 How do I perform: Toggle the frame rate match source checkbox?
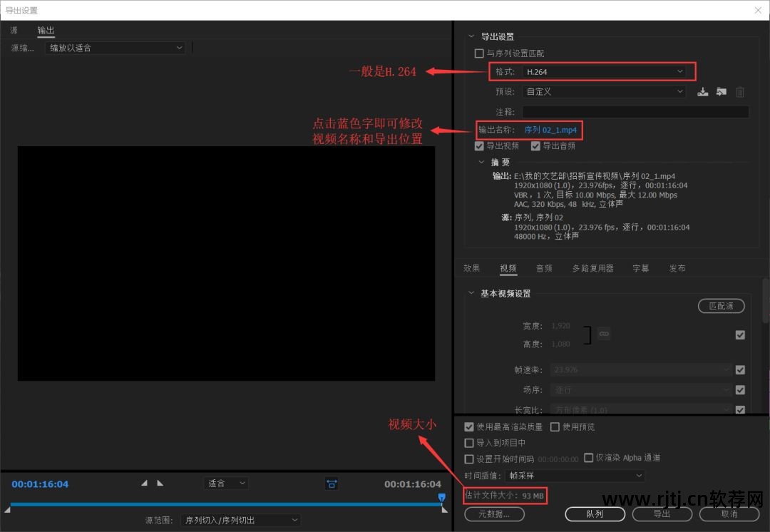[741, 370]
